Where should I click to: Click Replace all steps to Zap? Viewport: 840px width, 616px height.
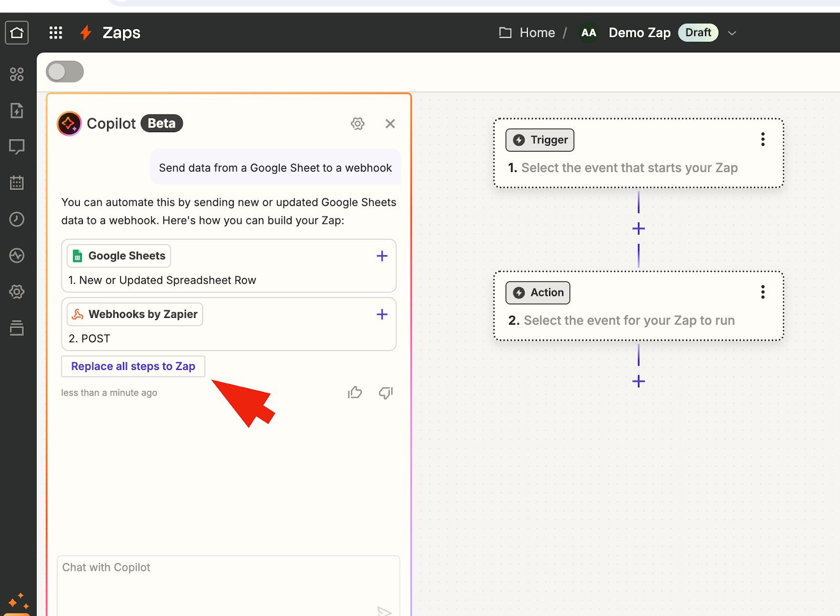[x=133, y=366]
